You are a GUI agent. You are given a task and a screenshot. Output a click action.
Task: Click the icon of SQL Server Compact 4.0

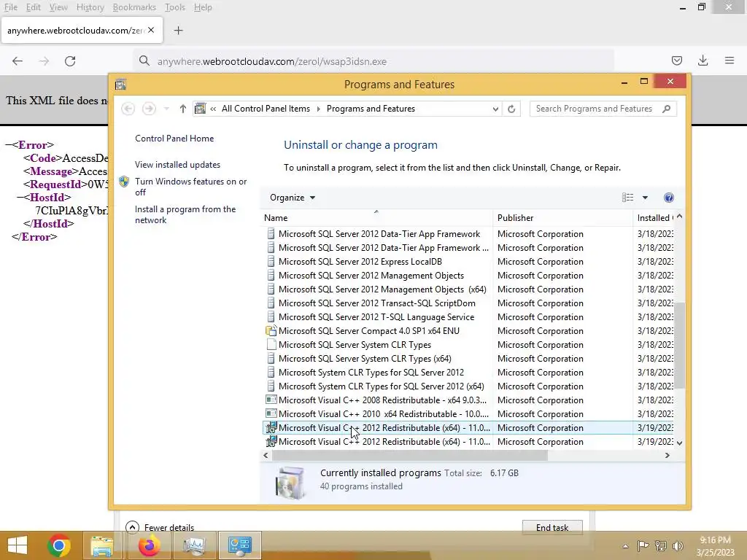tap(271, 330)
